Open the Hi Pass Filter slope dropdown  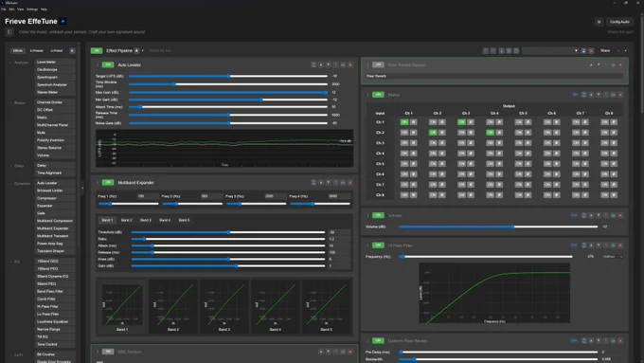[613, 257]
